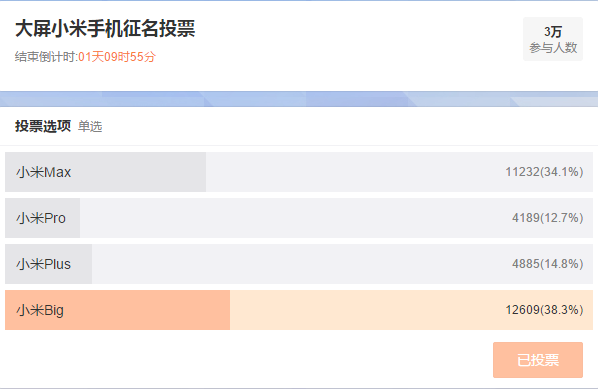The image size is (598, 389).
Task: Click the 投票选项 section heading
Action: (x=43, y=126)
